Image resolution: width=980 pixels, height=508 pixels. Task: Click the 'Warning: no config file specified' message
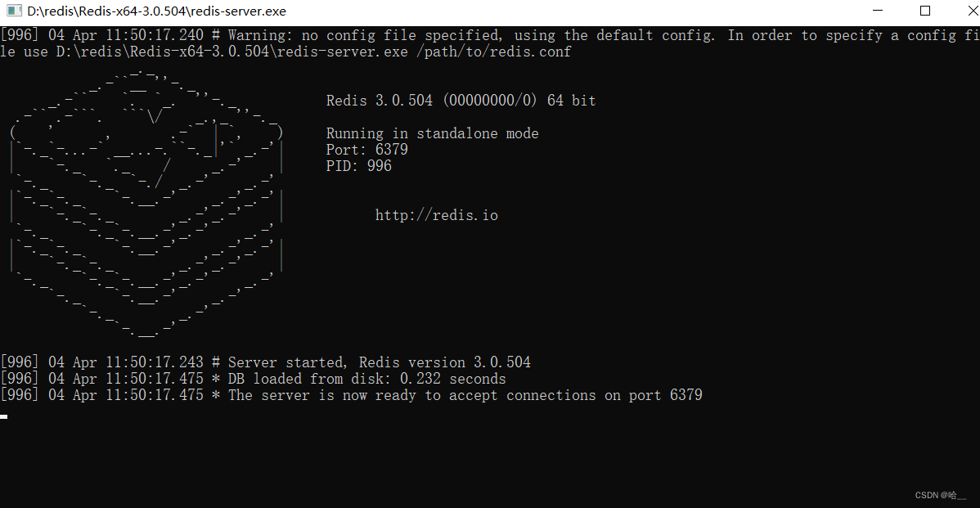coord(364,36)
